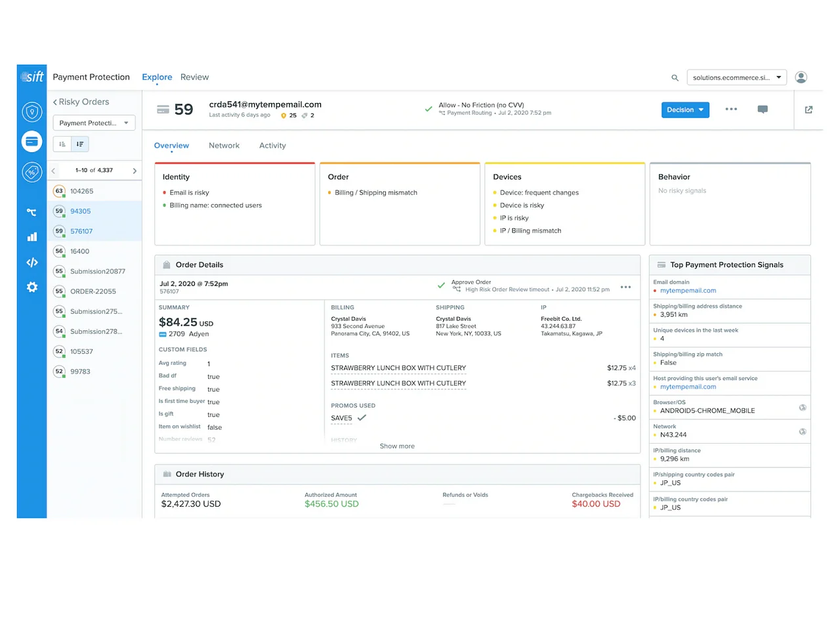The height and width of the screenshot is (630, 840).
Task: Open the credit card orders icon in sidebar
Action: [x=31, y=141]
